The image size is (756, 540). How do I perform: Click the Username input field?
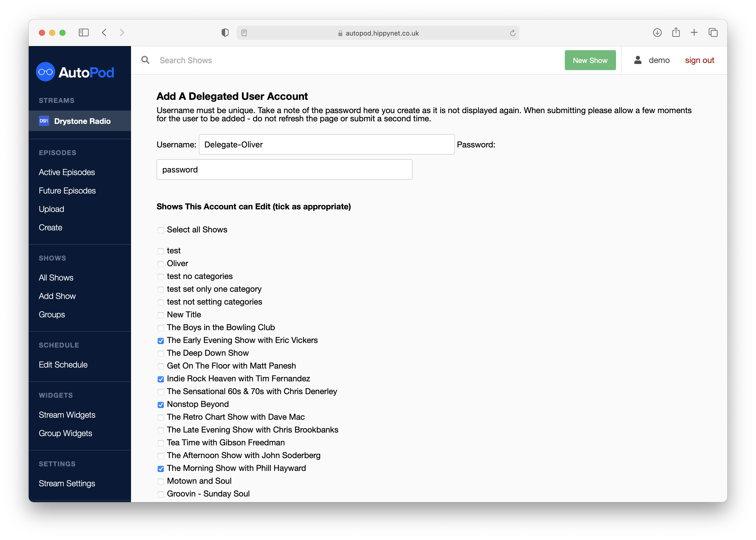[326, 144]
